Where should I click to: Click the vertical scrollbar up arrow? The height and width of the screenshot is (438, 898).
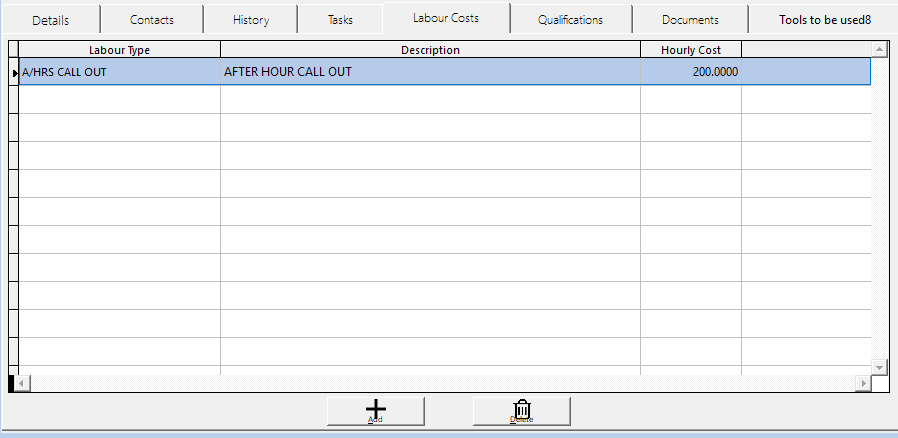click(x=880, y=50)
